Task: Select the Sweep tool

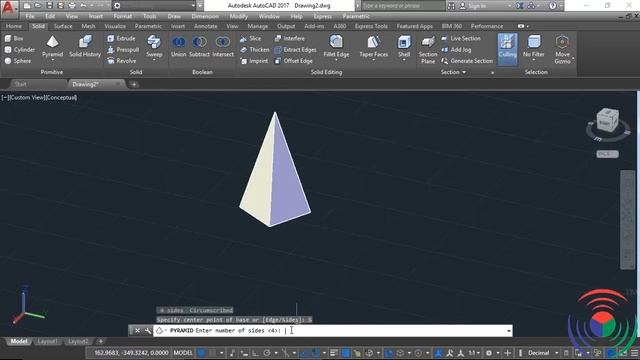Action: [x=154, y=46]
